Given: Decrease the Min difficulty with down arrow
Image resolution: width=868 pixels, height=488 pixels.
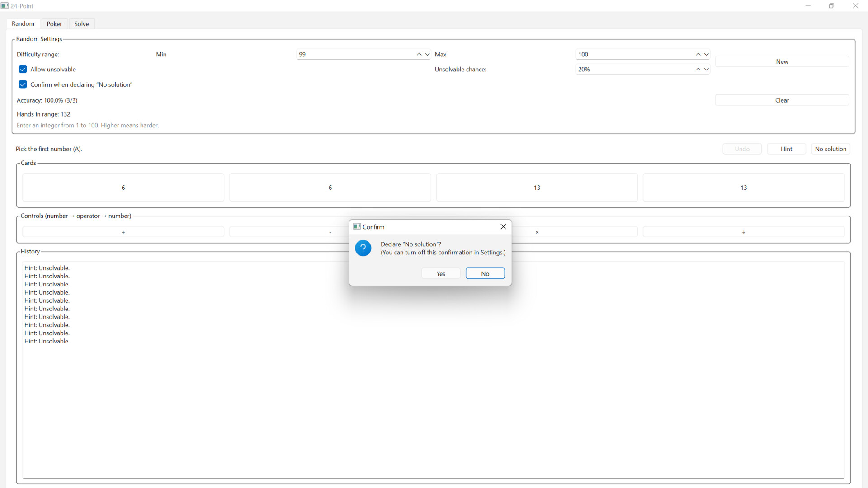Looking at the screenshot, I should [427, 54].
